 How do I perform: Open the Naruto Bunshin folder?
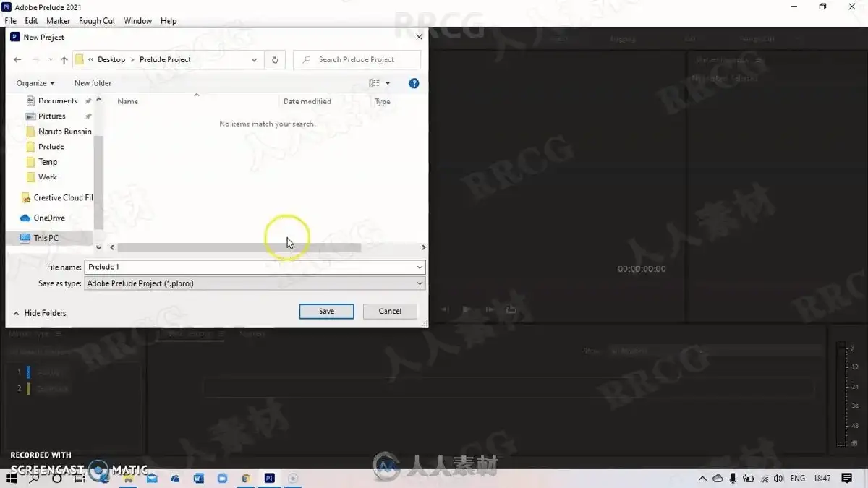click(64, 132)
